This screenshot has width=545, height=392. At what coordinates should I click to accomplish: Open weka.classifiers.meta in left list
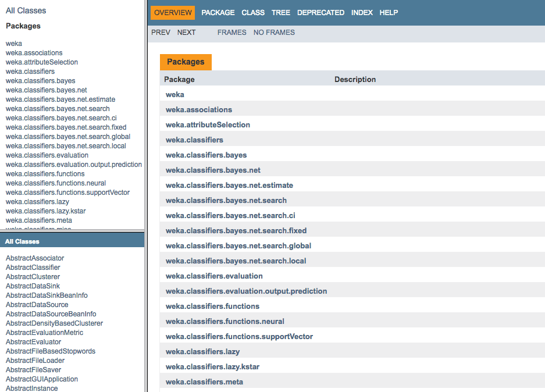(39, 220)
